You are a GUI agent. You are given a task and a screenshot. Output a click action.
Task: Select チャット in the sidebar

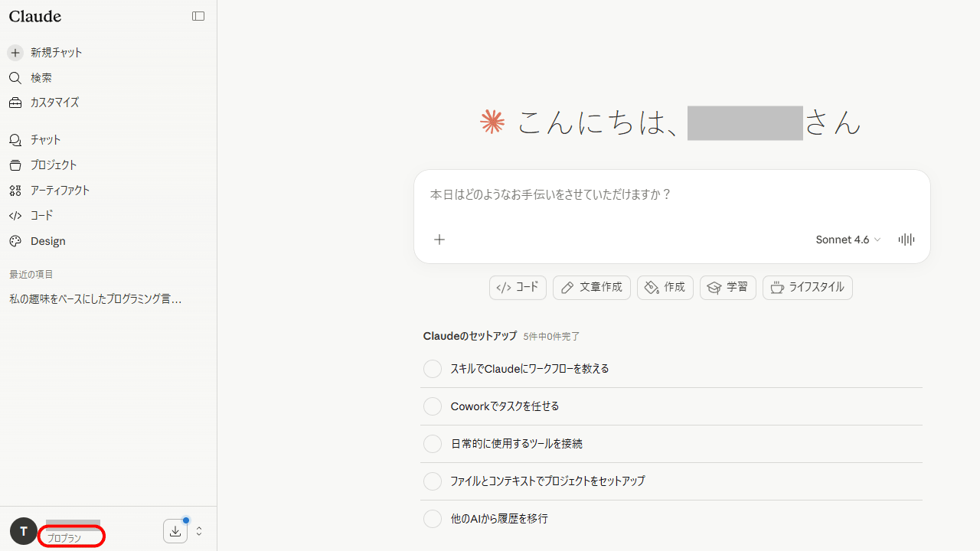(45, 139)
